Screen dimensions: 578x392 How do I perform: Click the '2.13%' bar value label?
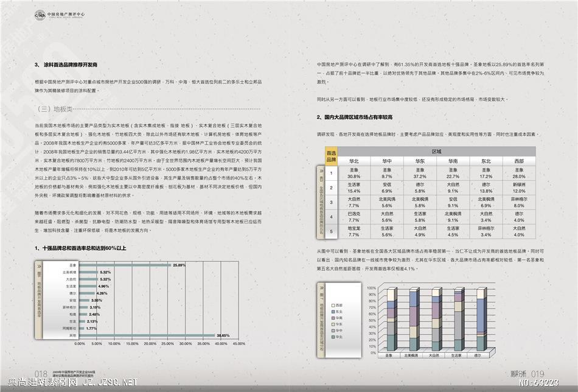[92, 321]
